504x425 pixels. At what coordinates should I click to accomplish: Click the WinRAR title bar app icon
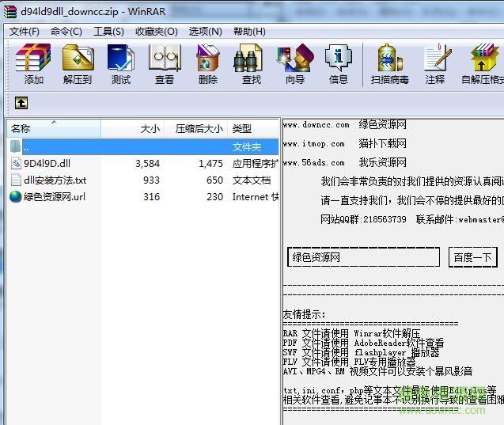[10, 12]
